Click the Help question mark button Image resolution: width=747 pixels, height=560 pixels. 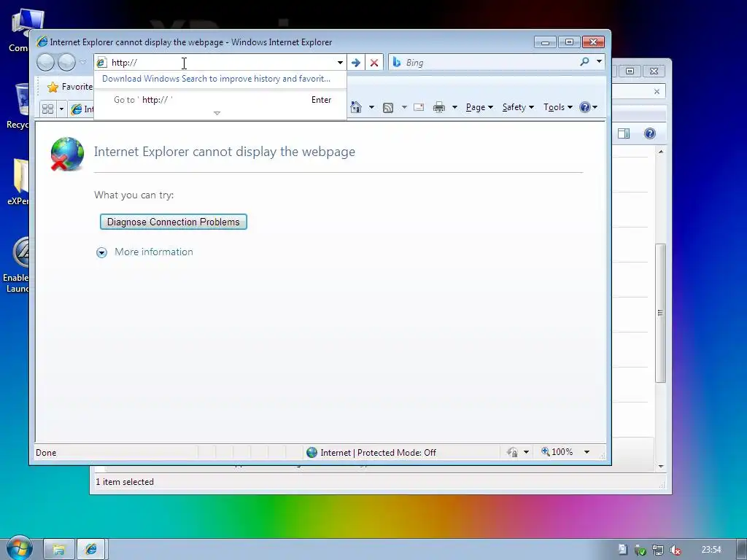point(585,107)
